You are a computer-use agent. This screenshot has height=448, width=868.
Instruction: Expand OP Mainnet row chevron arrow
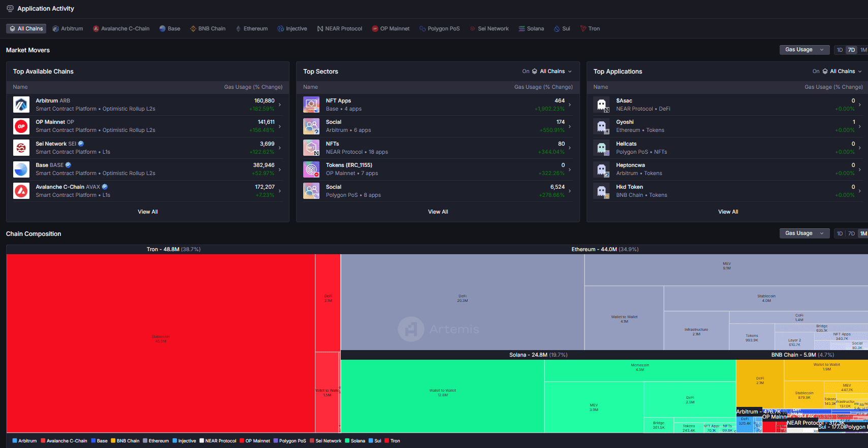point(280,126)
